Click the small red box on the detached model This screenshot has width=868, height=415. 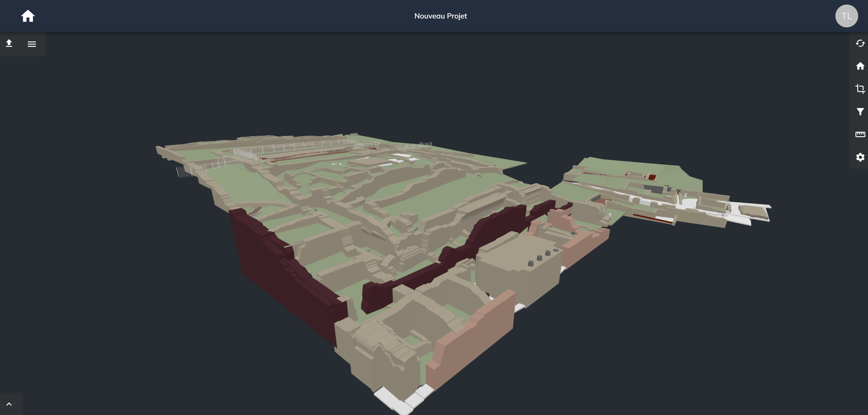(652, 177)
